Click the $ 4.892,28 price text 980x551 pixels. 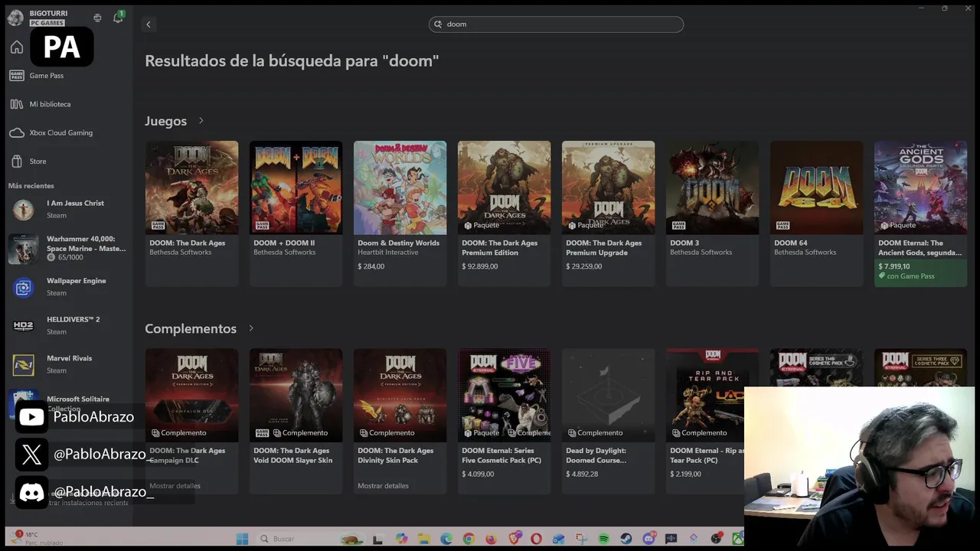(582, 474)
